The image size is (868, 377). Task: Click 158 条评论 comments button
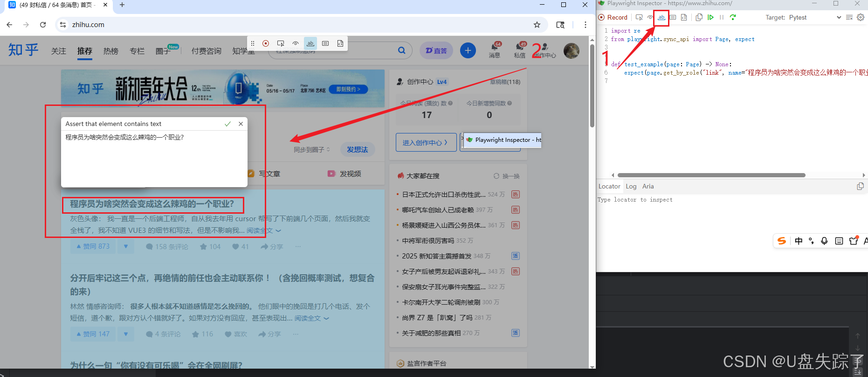click(x=167, y=246)
